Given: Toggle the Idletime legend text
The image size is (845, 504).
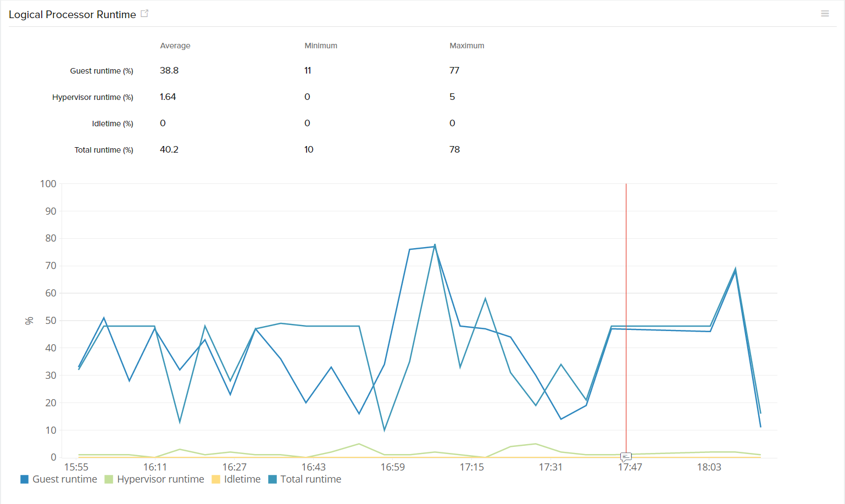Looking at the screenshot, I should point(242,479).
